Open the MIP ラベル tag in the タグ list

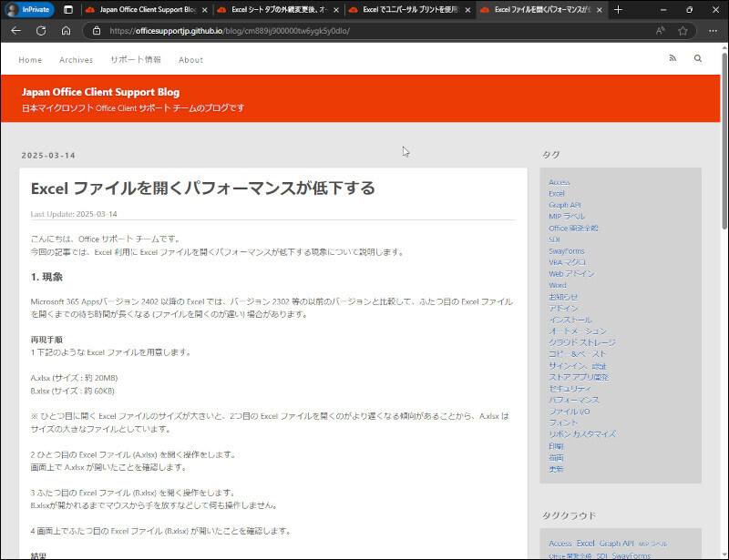tap(567, 217)
